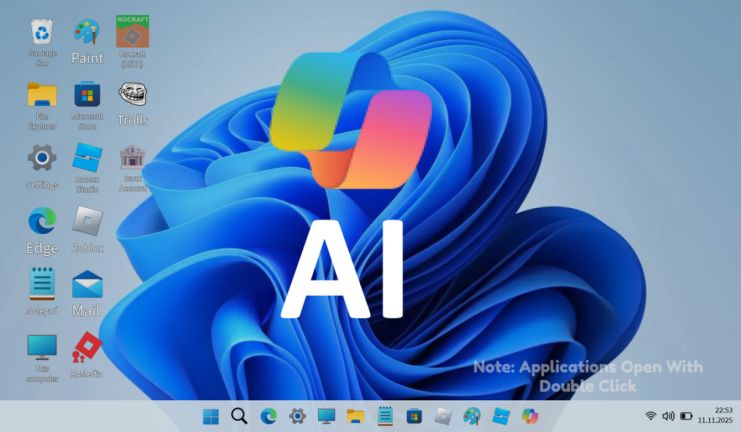Open the Paint desktop shortcut
Screen dimensions: 741x432
coord(86,33)
